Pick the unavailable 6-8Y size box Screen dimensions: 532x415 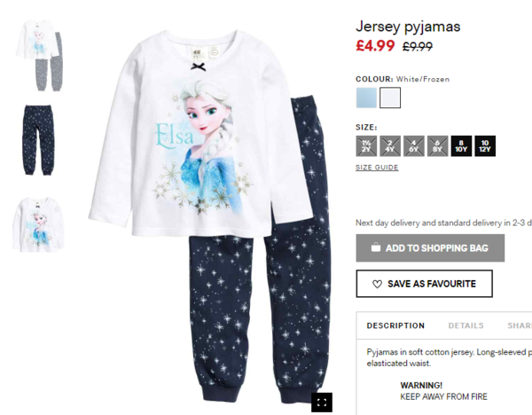[x=437, y=146]
